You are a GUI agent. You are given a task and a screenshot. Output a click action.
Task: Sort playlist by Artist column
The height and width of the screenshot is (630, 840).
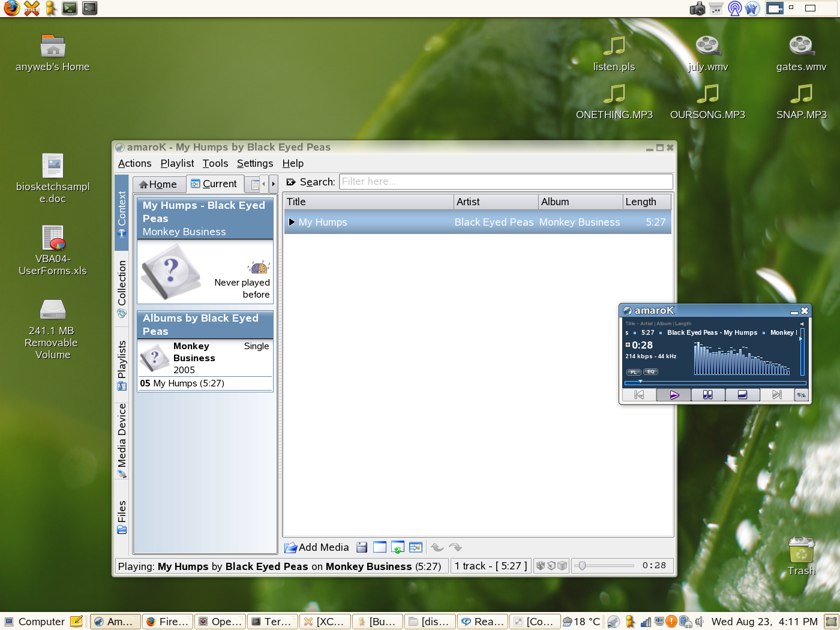click(496, 202)
